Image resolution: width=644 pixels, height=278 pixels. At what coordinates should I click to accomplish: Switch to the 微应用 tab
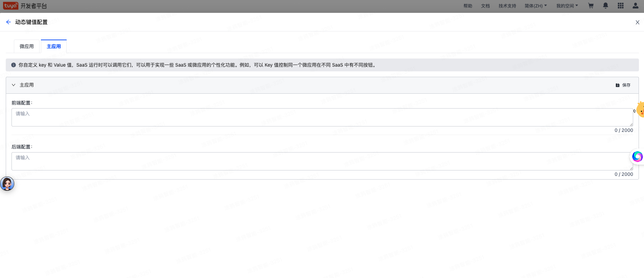tap(27, 46)
